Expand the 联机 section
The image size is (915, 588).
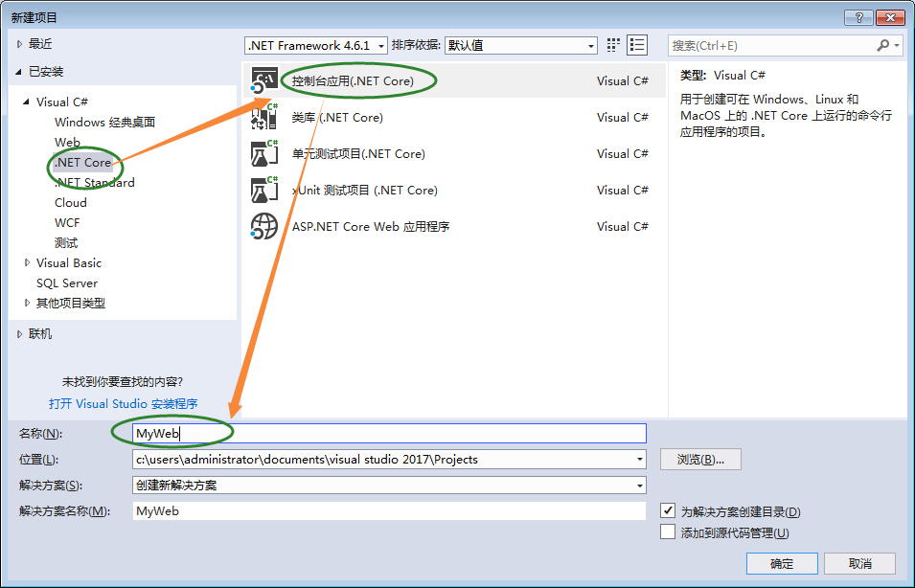pos(20,334)
